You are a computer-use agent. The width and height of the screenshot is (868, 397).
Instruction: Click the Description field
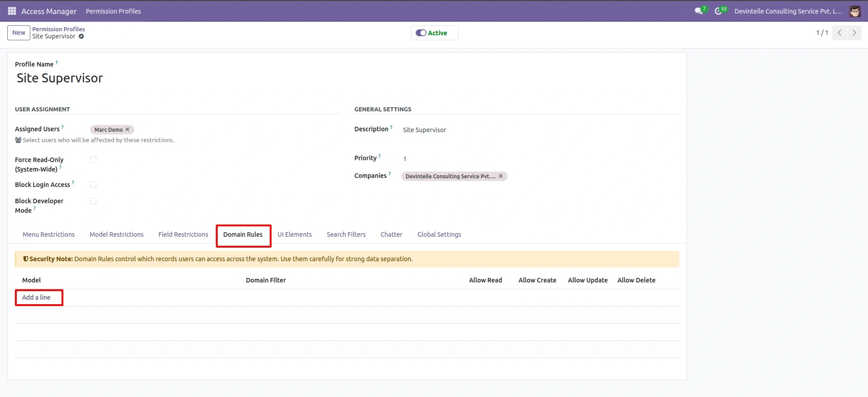coord(541,130)
